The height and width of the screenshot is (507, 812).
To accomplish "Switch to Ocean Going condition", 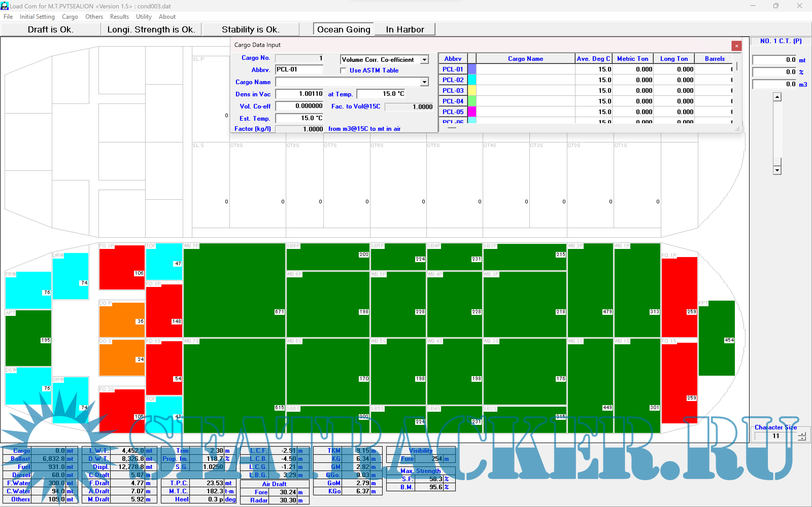I will pyautogui.click(x=343, y=29).
